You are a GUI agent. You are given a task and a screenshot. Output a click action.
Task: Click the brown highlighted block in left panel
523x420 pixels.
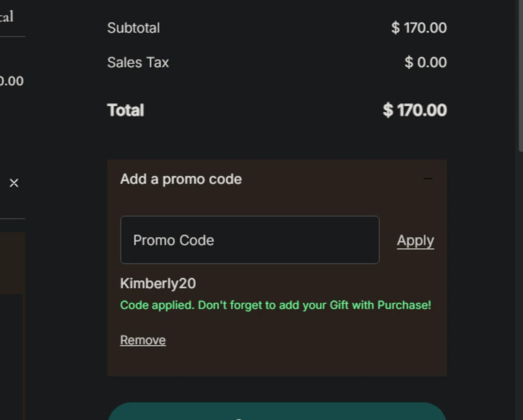pyautogui.click(x=12, y=263)
